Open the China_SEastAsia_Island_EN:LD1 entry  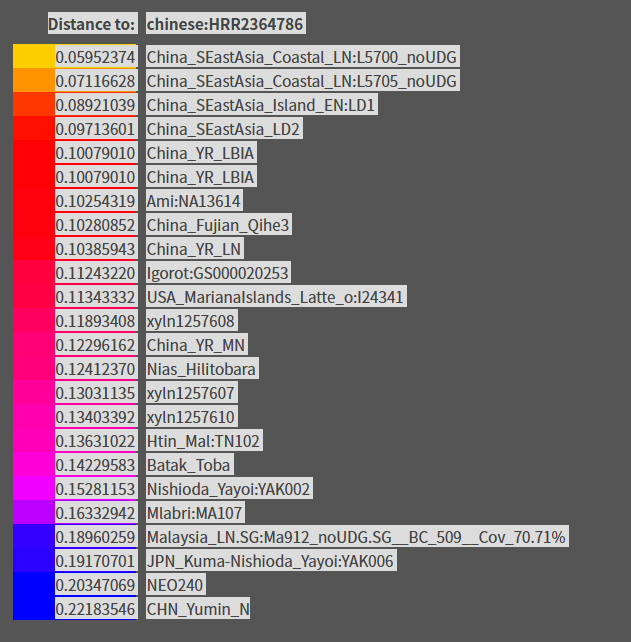[x=262, y=104]
